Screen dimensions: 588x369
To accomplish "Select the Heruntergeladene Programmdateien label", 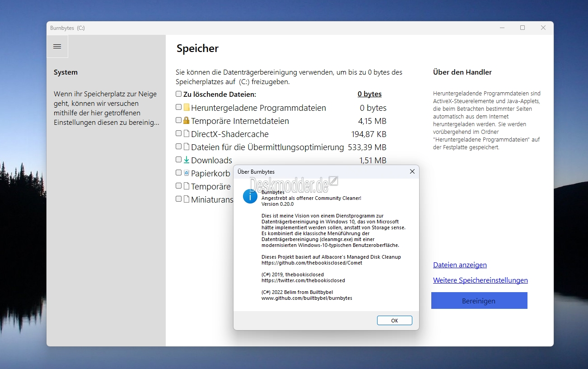I will pyautogui.click(x=258, y=108).
